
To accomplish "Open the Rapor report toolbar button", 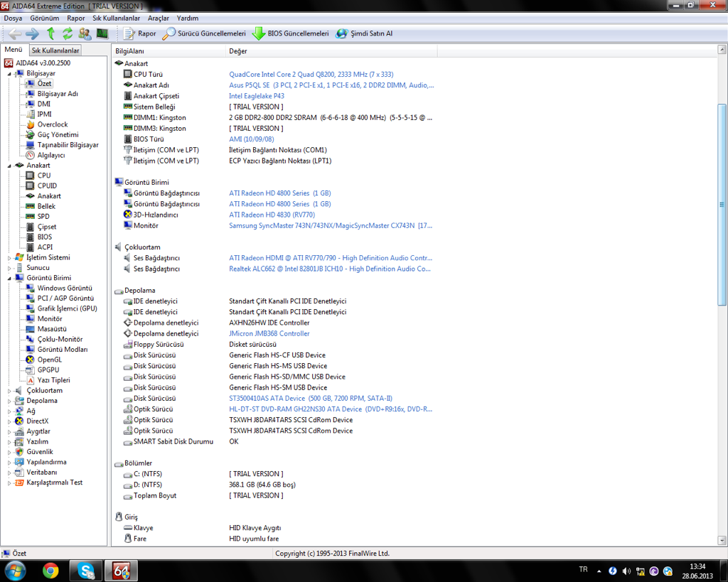I will click(x=140, y=33).
